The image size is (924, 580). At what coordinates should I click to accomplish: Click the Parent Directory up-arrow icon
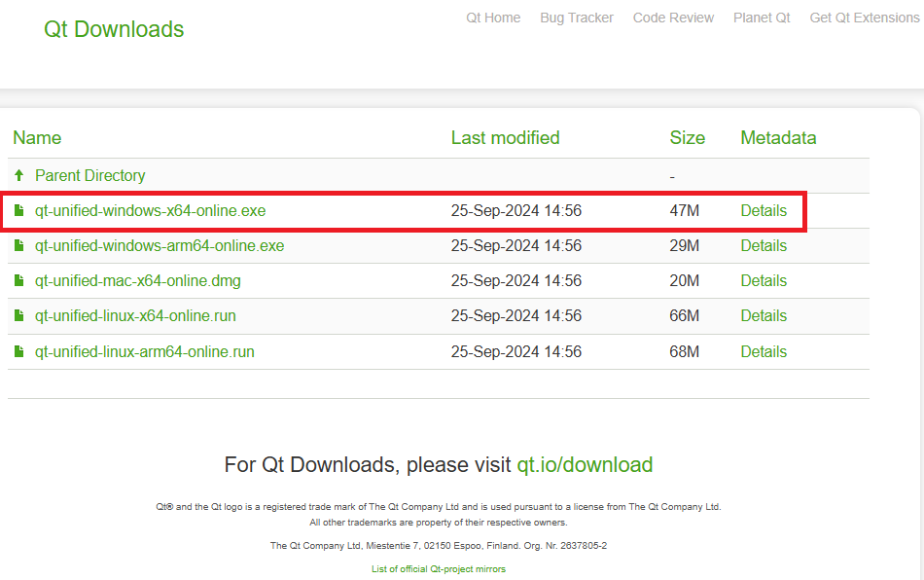tap(18, 175)
